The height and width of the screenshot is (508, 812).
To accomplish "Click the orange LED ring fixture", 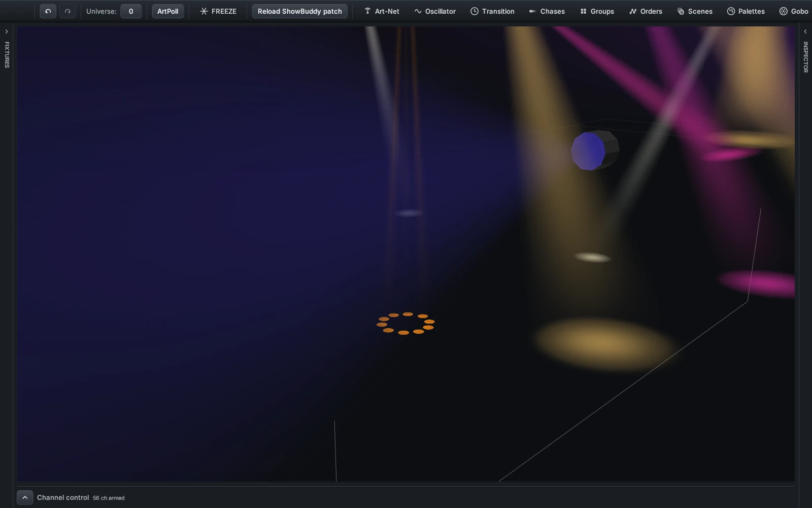I will (405, 323).
